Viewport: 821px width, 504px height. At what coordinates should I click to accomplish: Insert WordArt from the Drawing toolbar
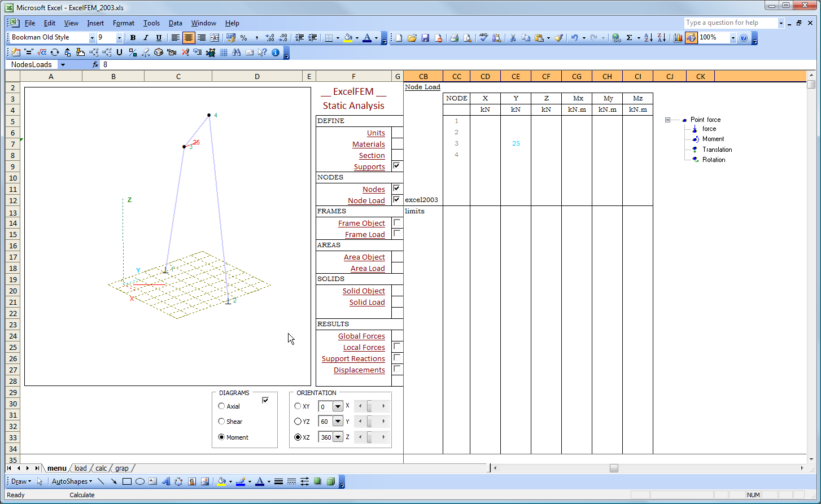point(166,481)
